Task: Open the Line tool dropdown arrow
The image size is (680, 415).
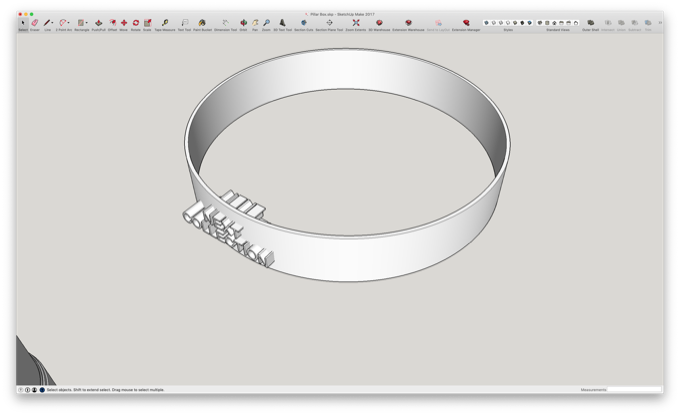Action: click(x=52, y=23)
